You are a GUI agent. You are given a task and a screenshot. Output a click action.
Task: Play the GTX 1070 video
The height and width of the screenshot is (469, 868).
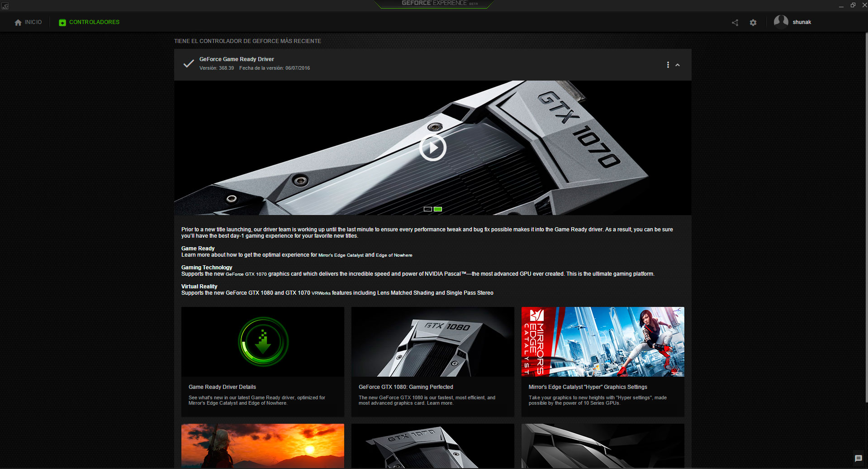[432, 148]
